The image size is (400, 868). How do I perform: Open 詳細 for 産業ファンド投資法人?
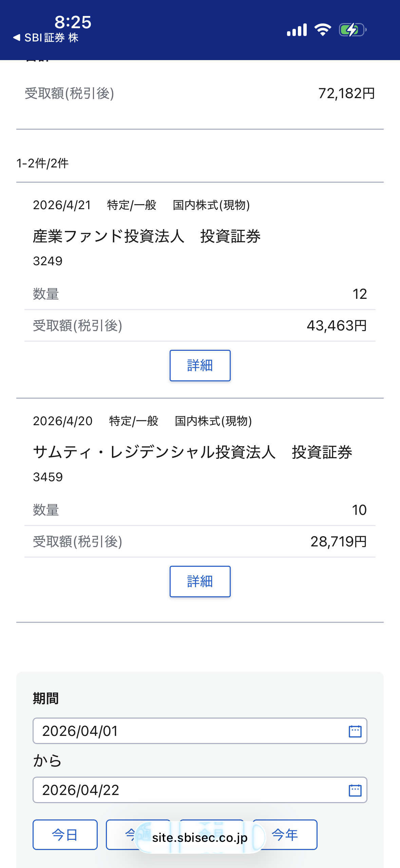(x=200, y=365)
